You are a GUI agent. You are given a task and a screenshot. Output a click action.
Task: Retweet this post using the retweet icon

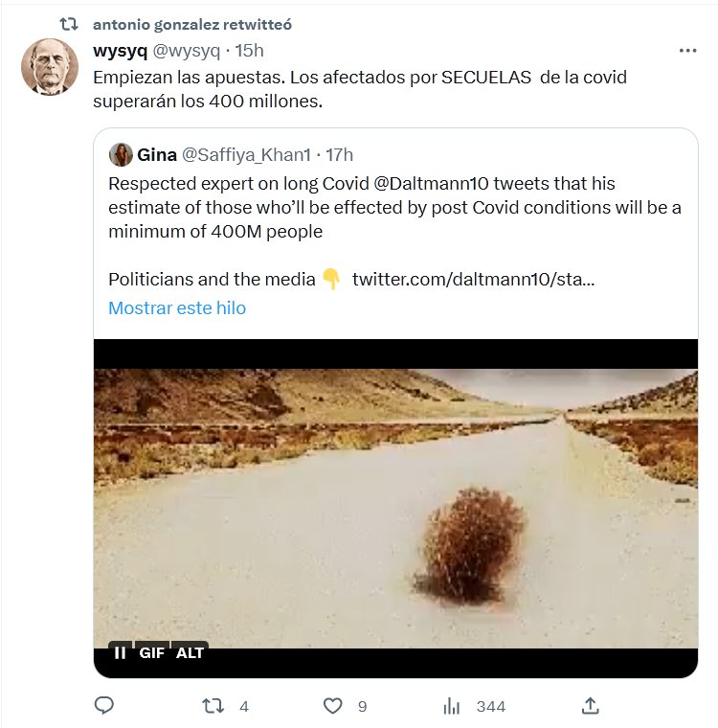click(213, 706)
